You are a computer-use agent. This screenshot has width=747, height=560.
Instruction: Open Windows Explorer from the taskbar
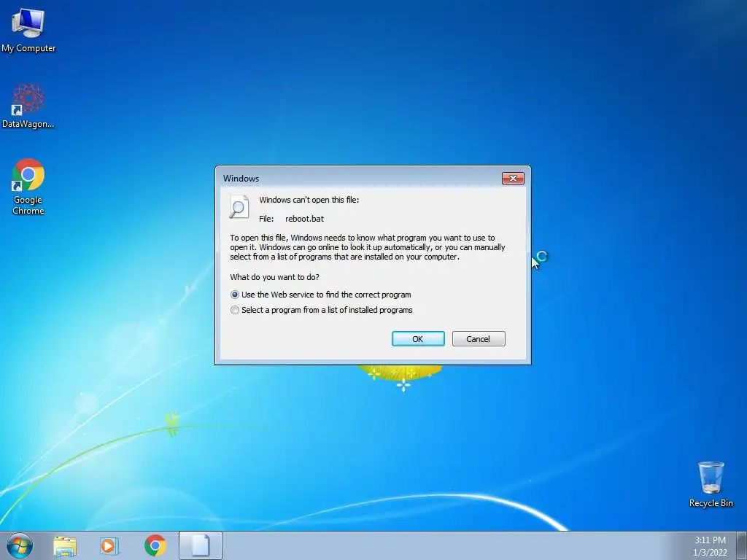[65, 545]
